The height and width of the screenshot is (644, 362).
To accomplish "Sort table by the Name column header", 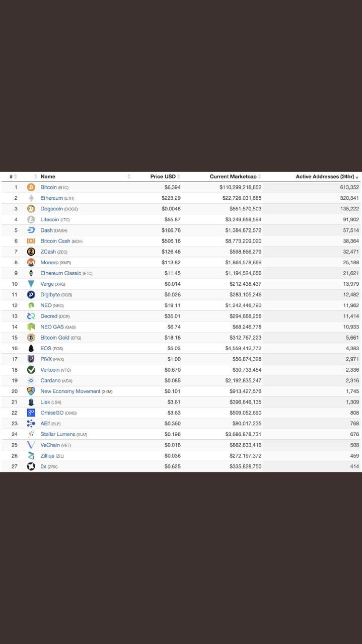I will coord(48,177).
